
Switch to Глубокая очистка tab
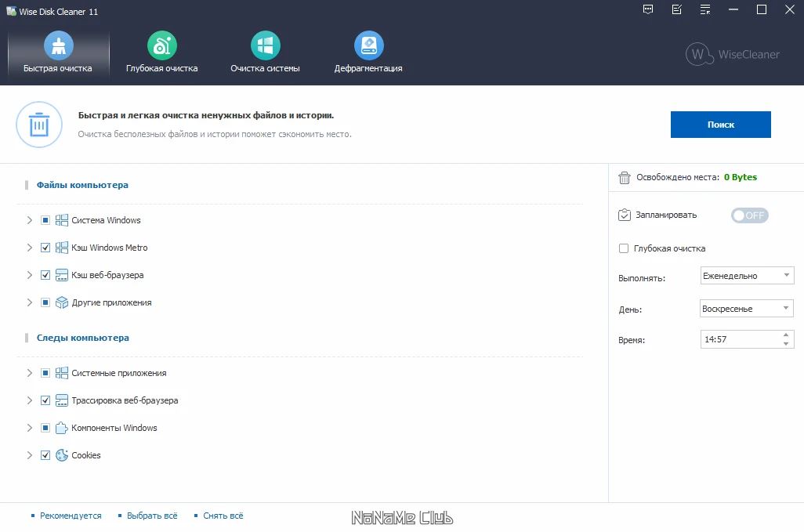point(162,53)
